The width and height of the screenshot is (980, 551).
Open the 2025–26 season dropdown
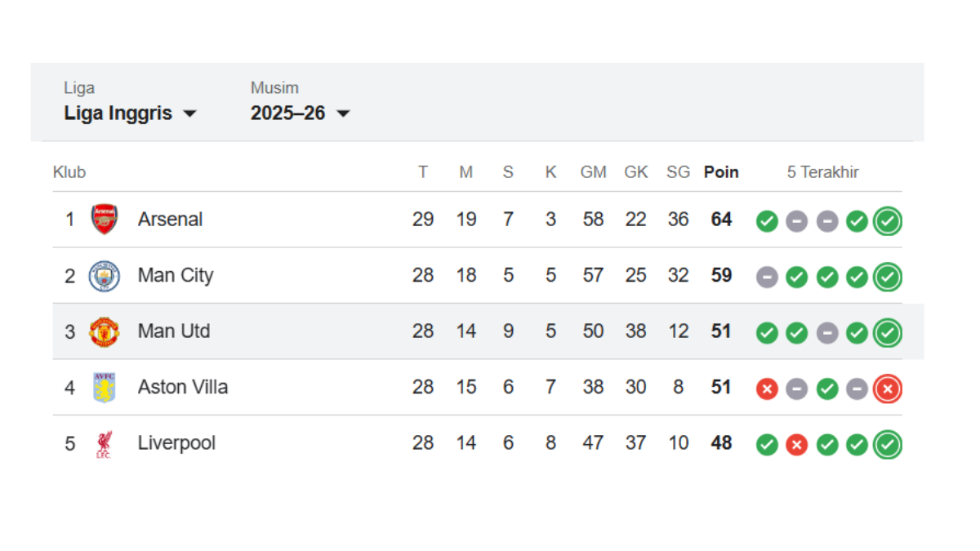point(300,113)
